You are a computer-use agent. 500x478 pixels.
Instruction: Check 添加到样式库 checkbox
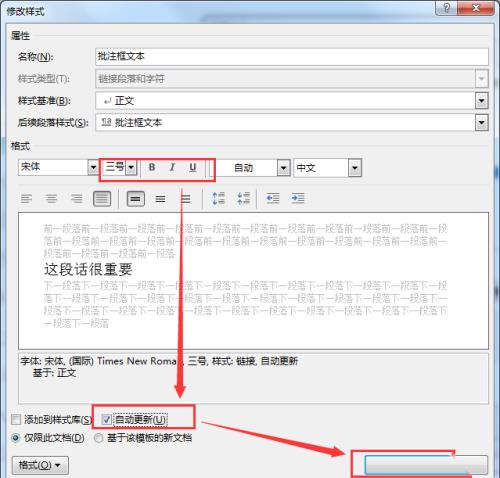(16, 419)
